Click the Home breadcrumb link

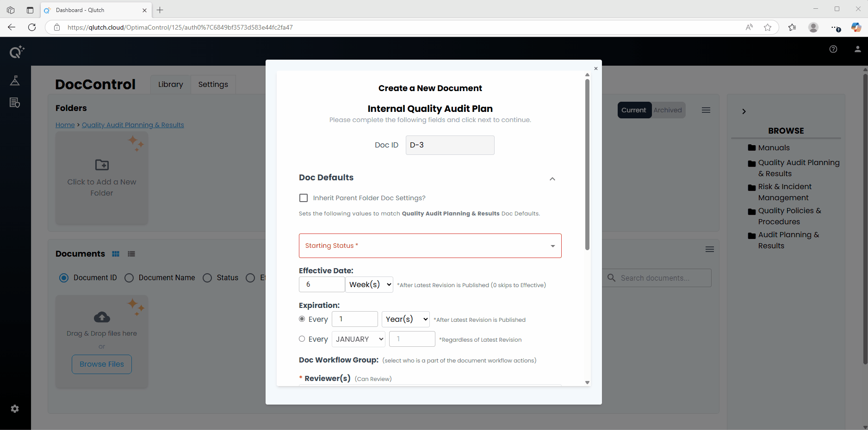tap(65, 125)
